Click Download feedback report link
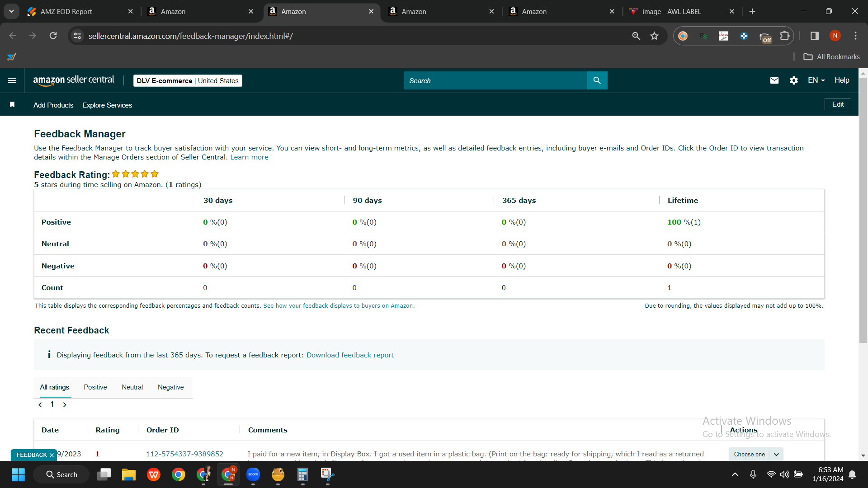Image resolution: width=868 pixels, height=488 pixels. pos(350,355)
